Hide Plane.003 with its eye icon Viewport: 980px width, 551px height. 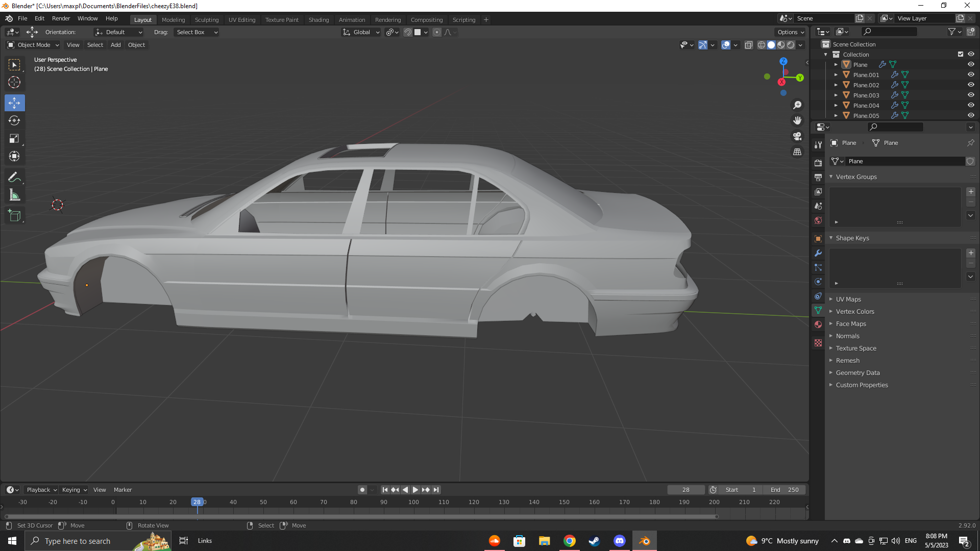(x=971, y=95)
